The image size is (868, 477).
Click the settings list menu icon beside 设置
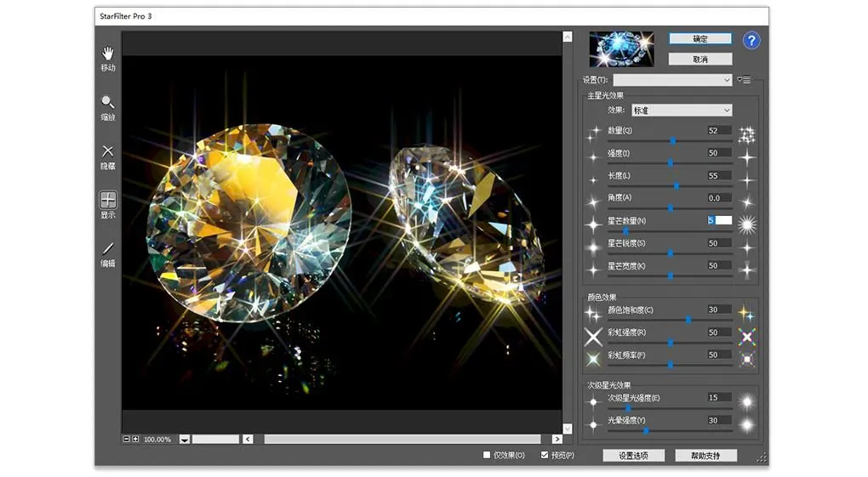click(x=745, y=80)
